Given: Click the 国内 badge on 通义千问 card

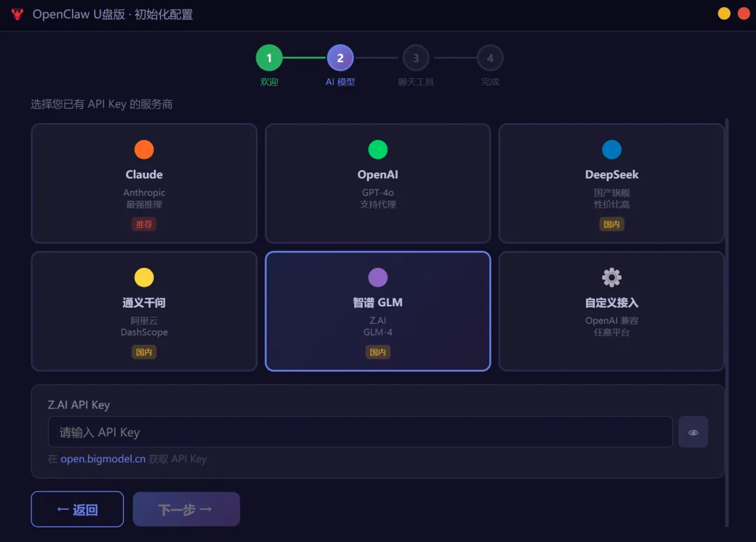Looking at the screenshot, I should click(x=144, y=352).
